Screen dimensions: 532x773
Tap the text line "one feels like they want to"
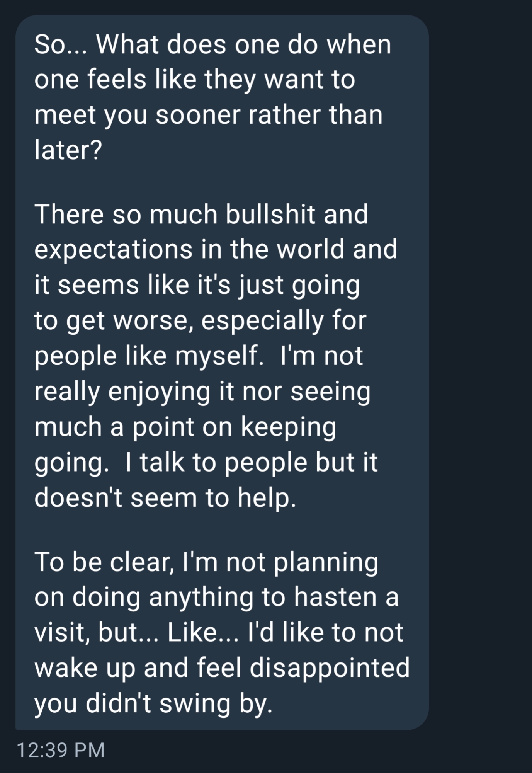(x=194, y=79)
